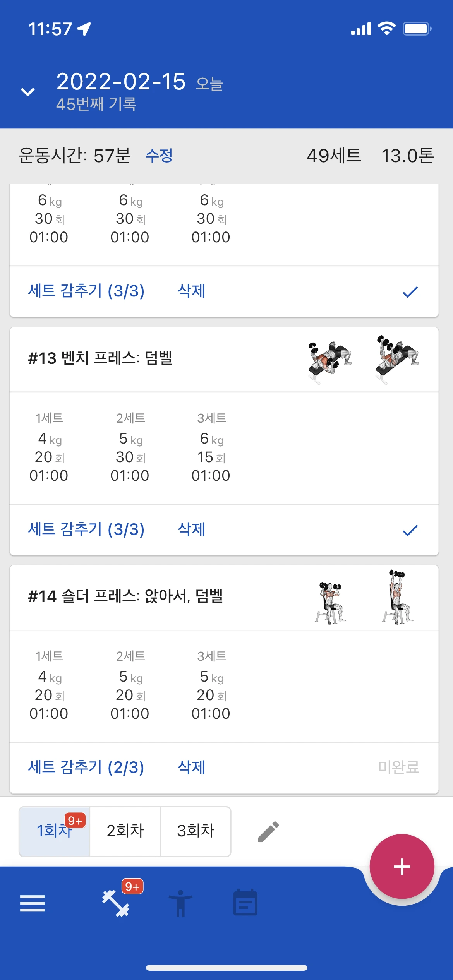This screenshot has height=980, width=453.
Task: Tap the red plus add-exercise button
Action: 402,866
